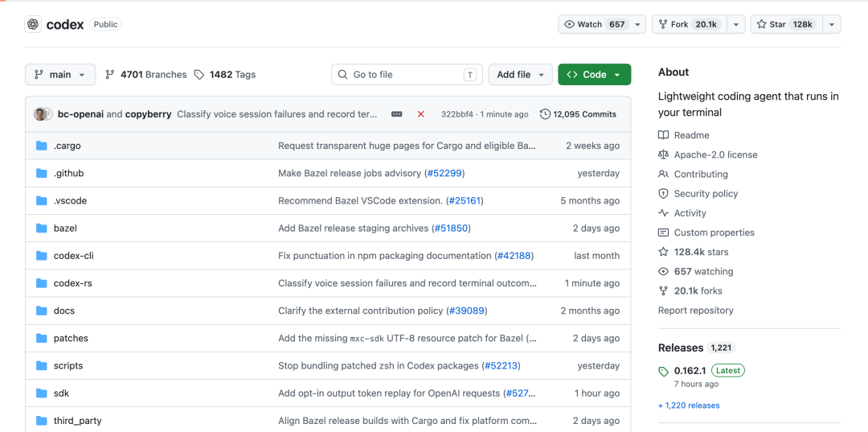Open the + 1,220 releases link

689,405
